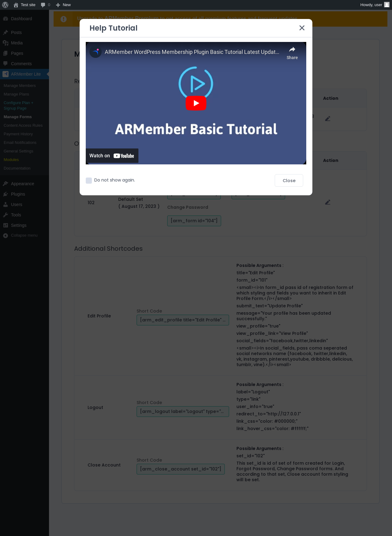Close the Help Tutorial dialog with X
The image size is (392, 536).
(302, 28)
